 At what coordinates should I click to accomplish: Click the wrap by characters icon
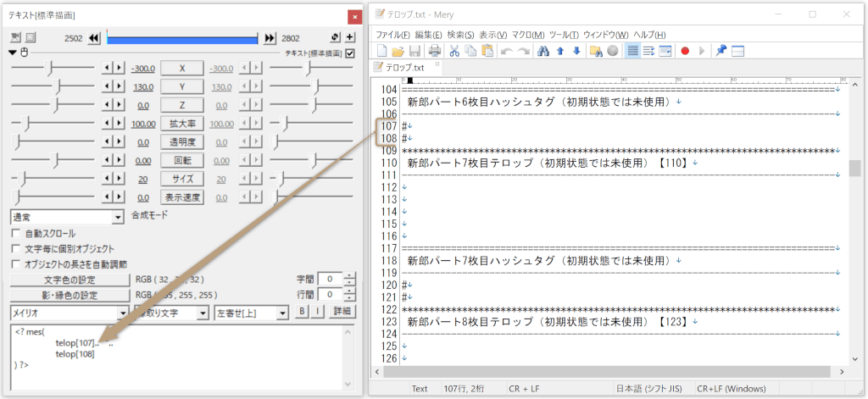[x=648, y=51]
